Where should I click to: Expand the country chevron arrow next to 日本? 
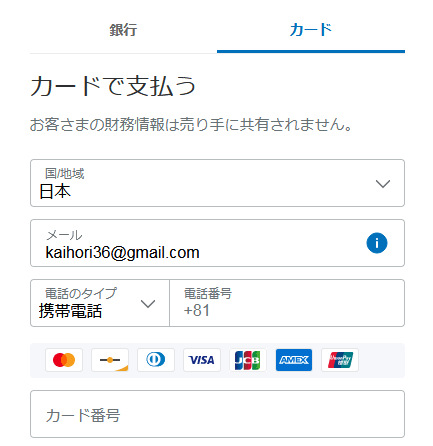(x=383, y=184)
